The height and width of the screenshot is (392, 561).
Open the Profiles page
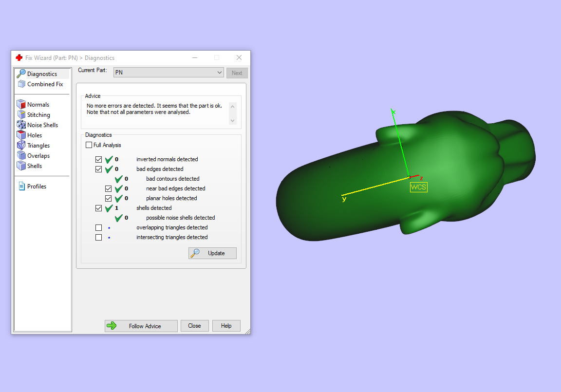click(37, 187)
